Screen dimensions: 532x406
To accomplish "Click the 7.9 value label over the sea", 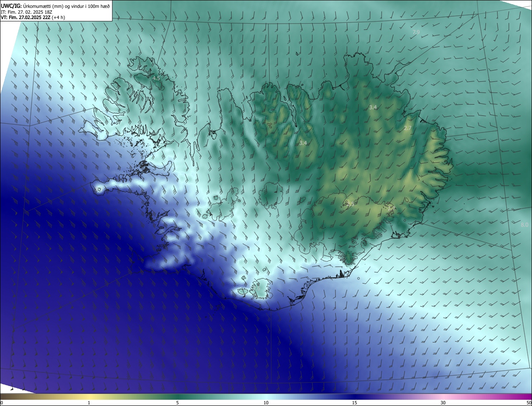I will pos(416,32).
